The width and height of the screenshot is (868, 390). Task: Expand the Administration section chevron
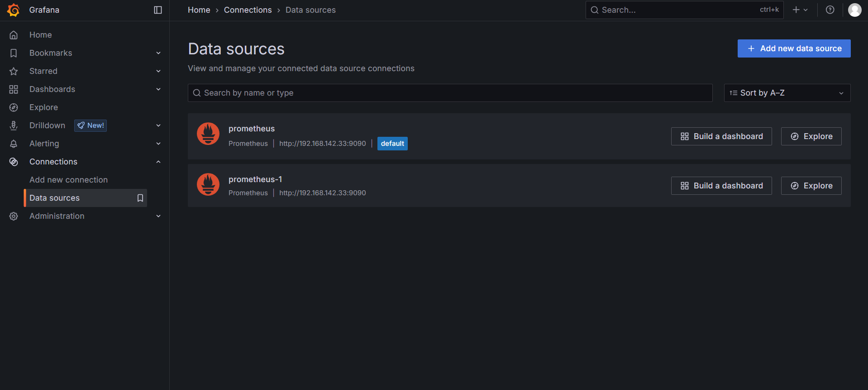[158, 216]
